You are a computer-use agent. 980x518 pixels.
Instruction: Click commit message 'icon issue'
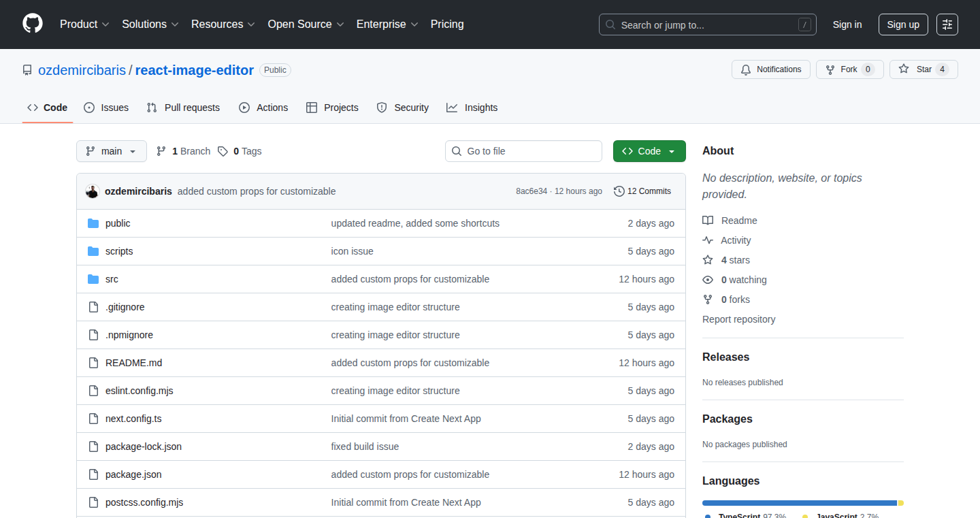352,251
